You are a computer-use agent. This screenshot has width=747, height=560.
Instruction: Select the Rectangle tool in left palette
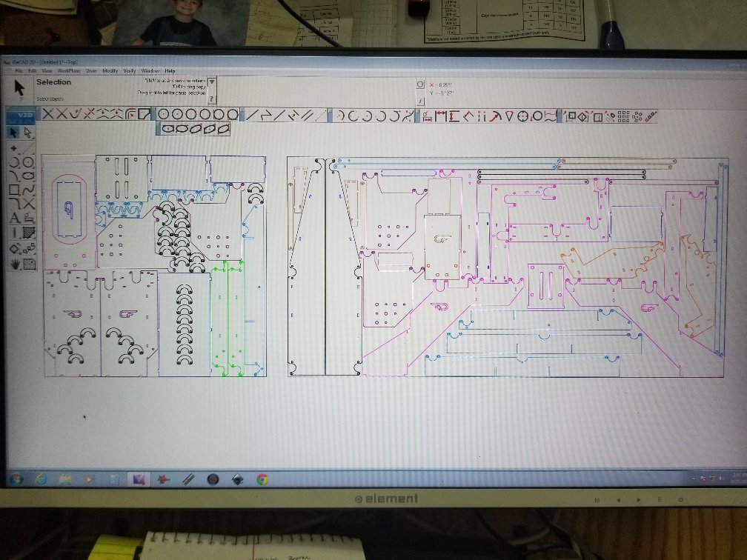click(14, 190)
